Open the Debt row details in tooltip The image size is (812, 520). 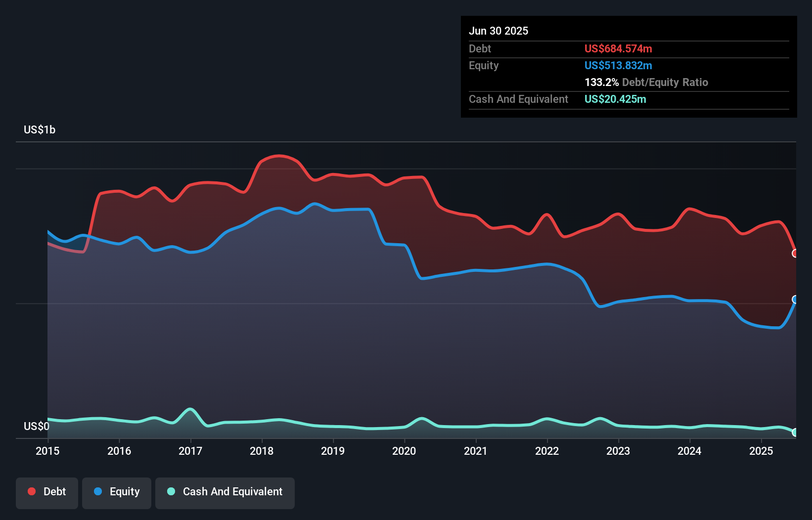tap(480, 48)
